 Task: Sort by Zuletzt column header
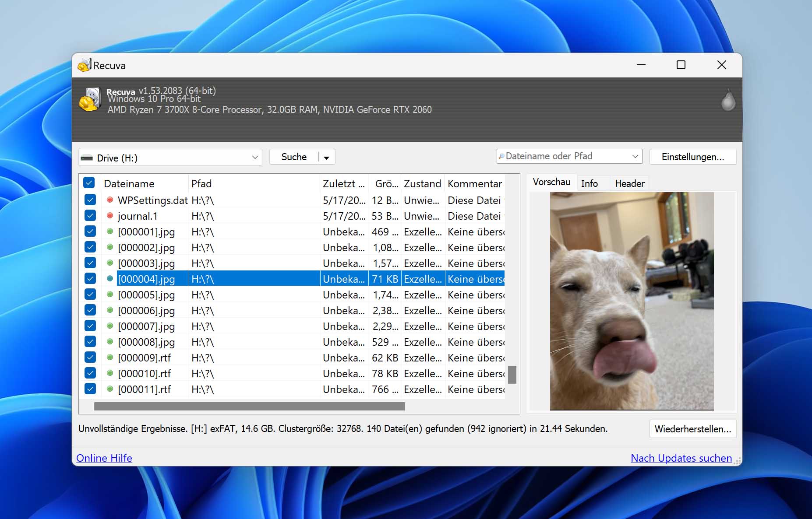point(344,184)
